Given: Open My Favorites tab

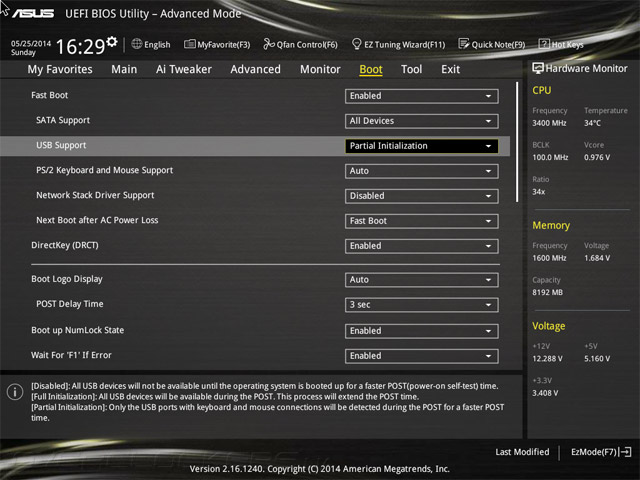Looking at the screenshot, I should tap(60, 69).
